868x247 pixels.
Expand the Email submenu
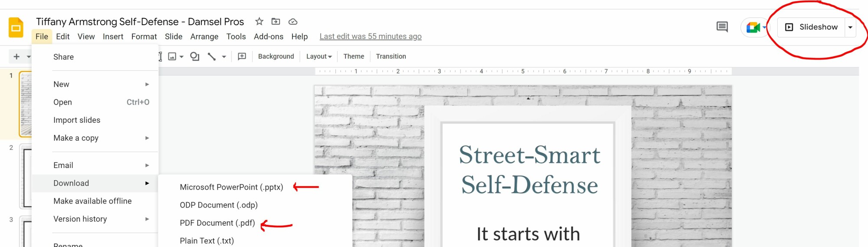coord(95,165)
